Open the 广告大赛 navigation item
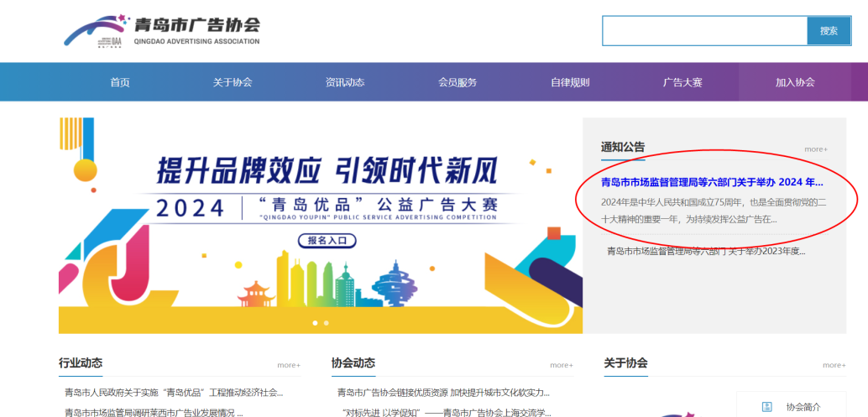This screenshot has width=868, height=417. (682, 82)
